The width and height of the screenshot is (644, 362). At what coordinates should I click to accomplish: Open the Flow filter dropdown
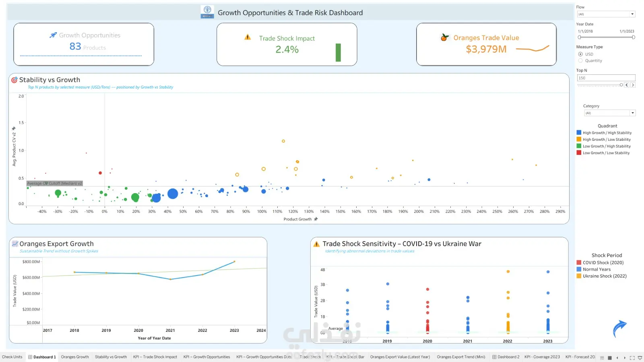pyautogui.click(x=606, y=14)
